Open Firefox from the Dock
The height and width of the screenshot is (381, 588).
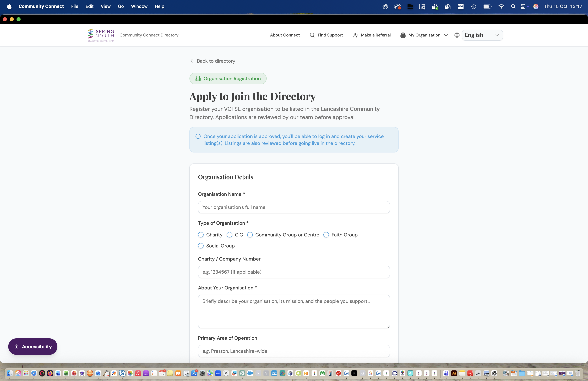click(x=50, y=373)
